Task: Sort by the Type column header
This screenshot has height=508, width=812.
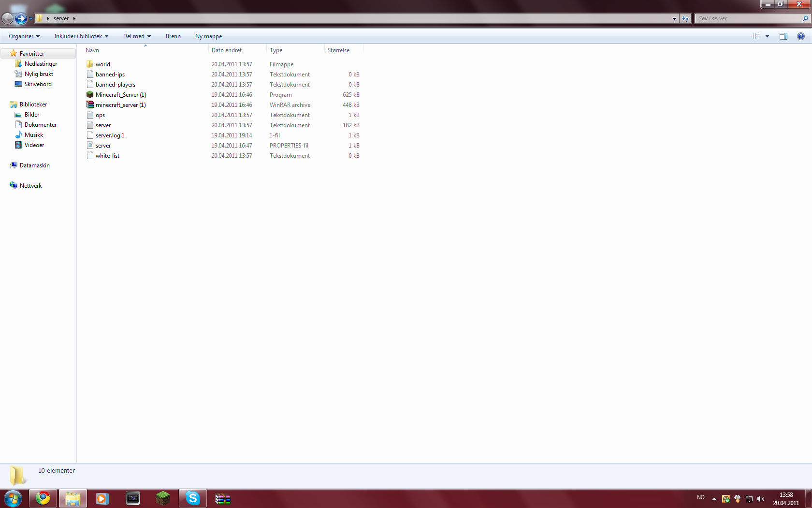Action: [x=295, y=50]
